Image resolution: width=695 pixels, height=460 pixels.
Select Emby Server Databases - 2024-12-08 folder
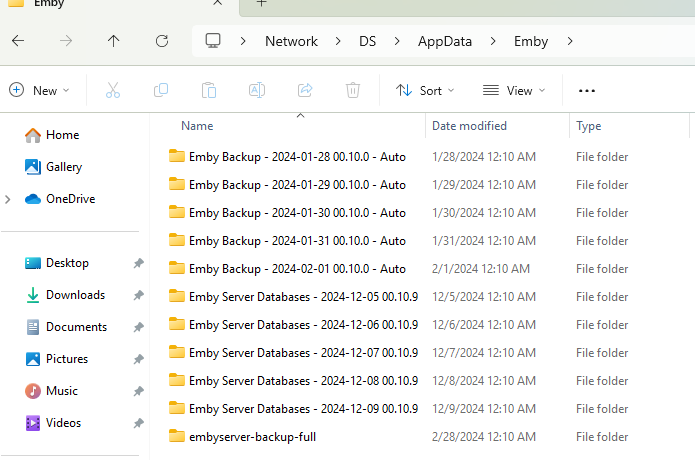point(293,381)
